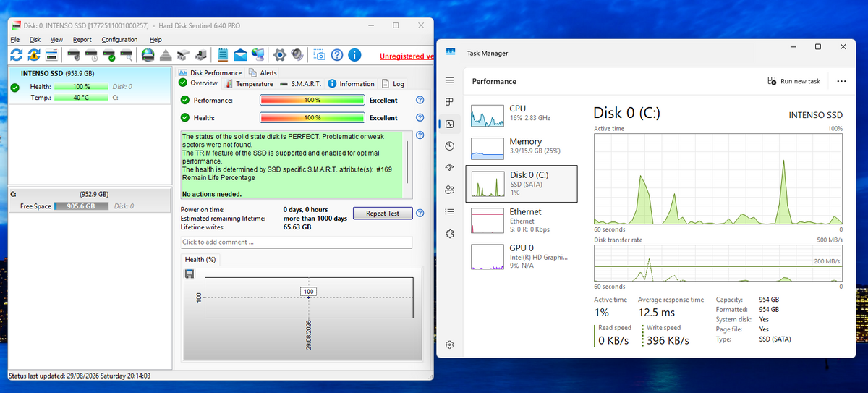This screenshot has width=868, height=393.
Task: Click the refresh icon with yellow warning badge
Action: click(35, 55)
